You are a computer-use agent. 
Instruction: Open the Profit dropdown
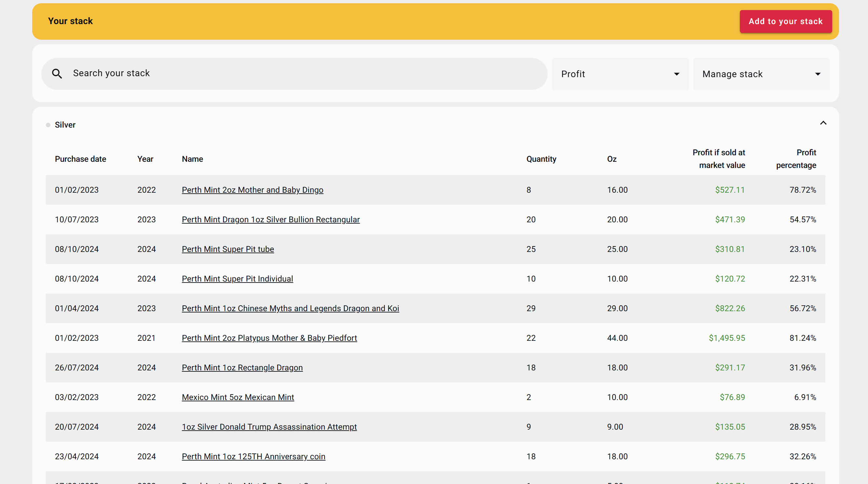coord(620,74)
